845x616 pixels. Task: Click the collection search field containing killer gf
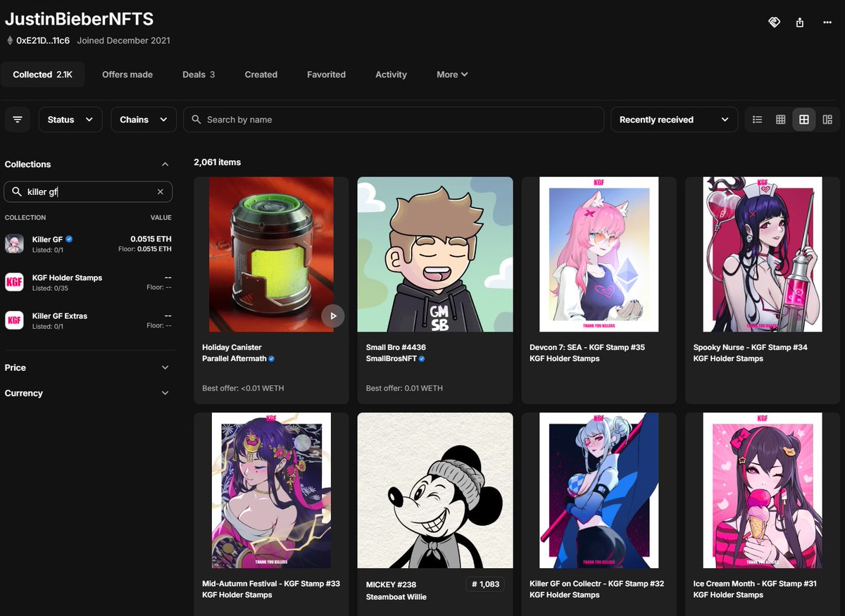point(88,191)
